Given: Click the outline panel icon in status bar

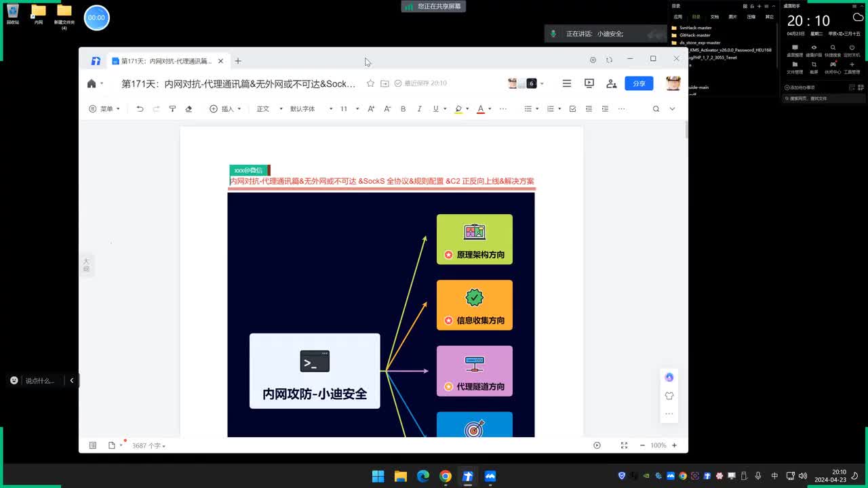Looking at the screenshot, I should tap(93, 445).
